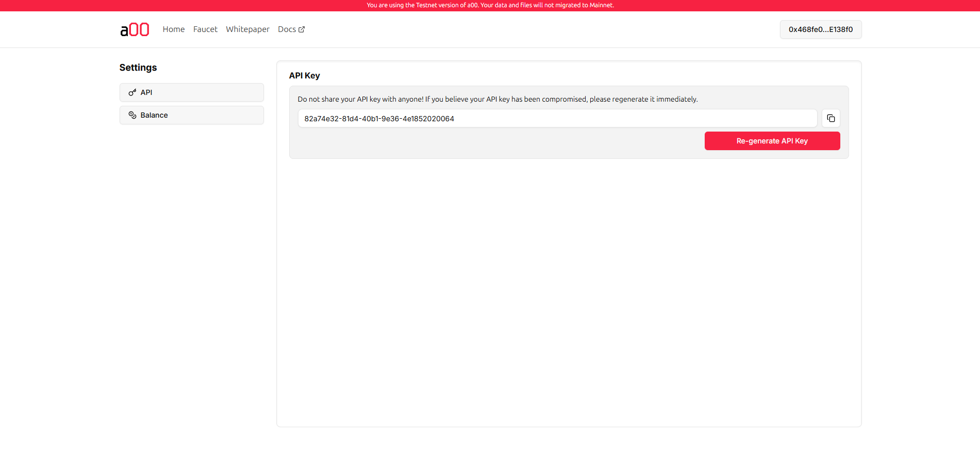Click the red Testnet warning banner
The height and width of the screenshot is (468, 980).
click(490, 5)
